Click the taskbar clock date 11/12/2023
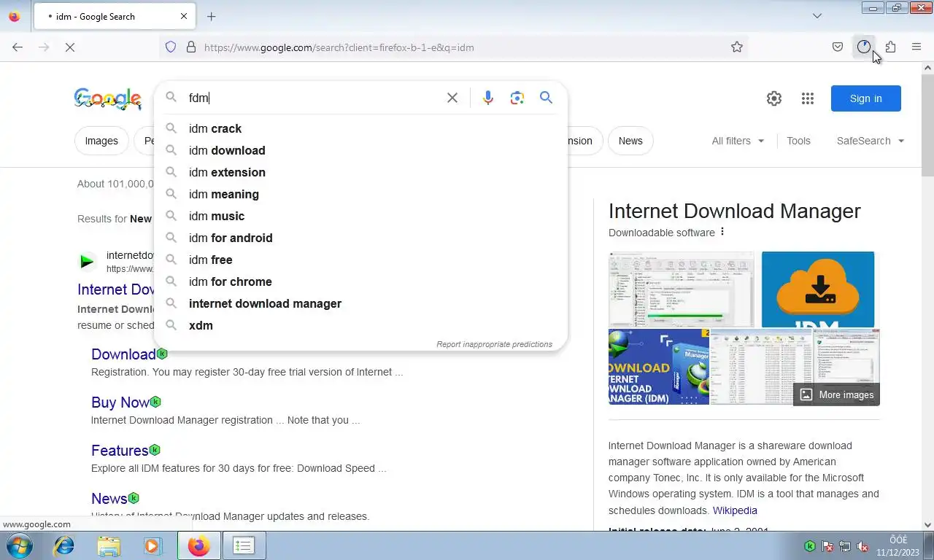934x560 pixels. tap(898, 552)
